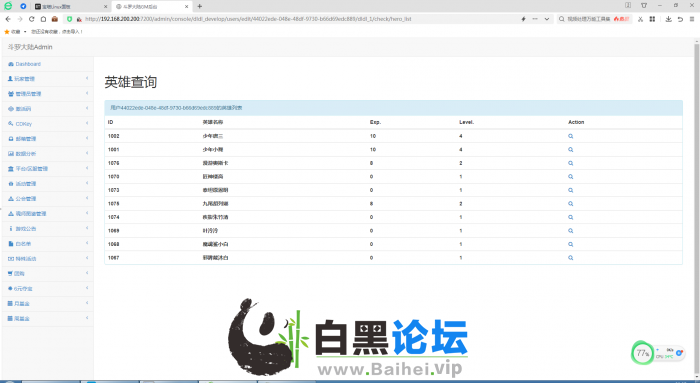Open the browser hamburger menu
Image resolution: width=700 pixels, height=383 pixels.
click(x=692, y=19)
